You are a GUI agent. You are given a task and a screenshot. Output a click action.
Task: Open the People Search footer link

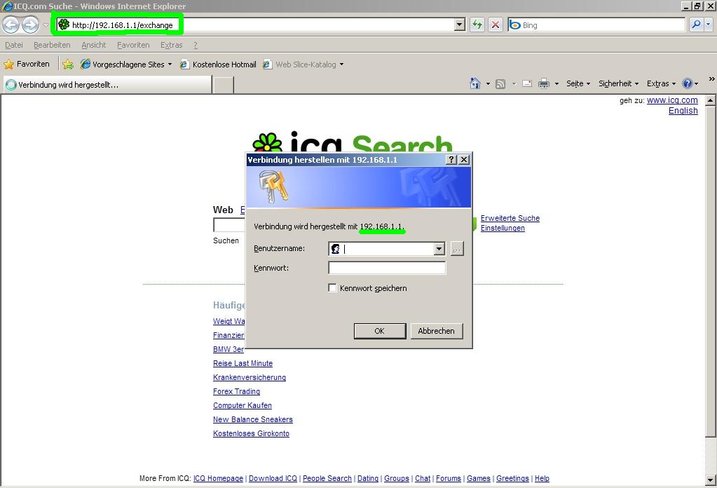(327, 478)
